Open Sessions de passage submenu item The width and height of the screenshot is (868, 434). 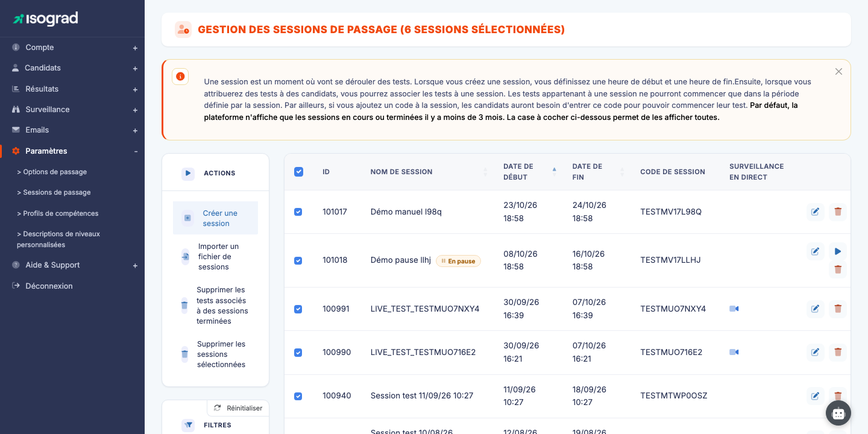click(x=54, y=192)
